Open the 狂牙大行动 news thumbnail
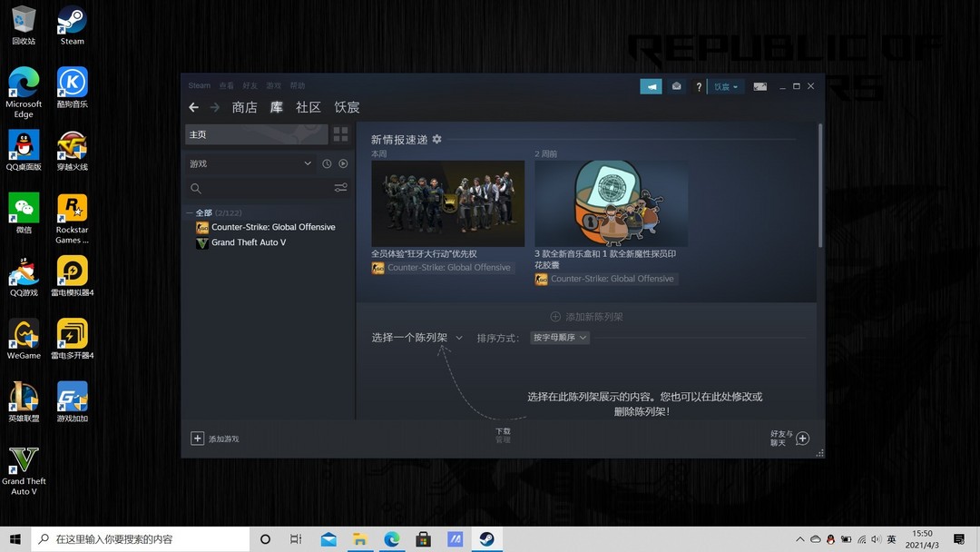Screen dimensions: 980x552 click(448, 203)
